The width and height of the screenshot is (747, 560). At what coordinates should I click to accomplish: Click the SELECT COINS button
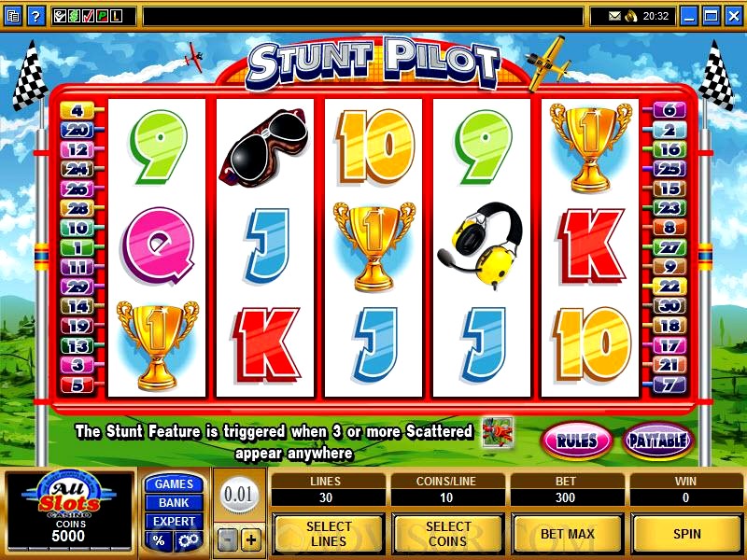click(x=448, y=534)
